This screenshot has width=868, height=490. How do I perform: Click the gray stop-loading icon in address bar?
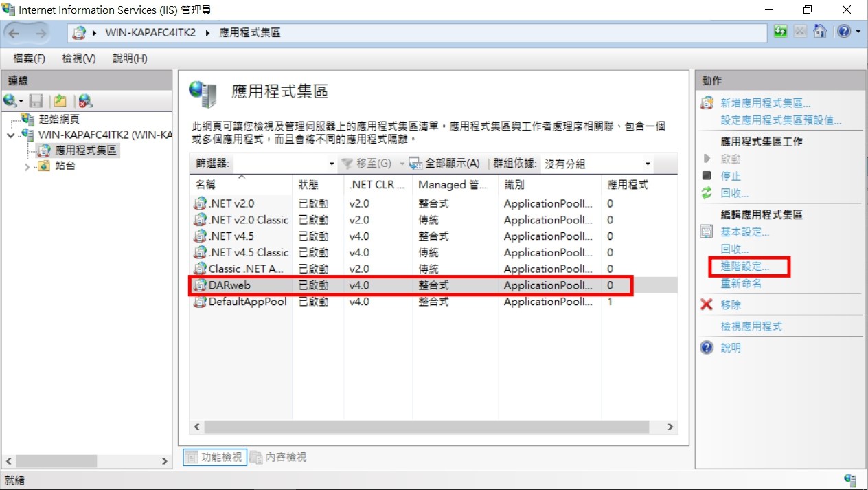[x=801, y=32]
